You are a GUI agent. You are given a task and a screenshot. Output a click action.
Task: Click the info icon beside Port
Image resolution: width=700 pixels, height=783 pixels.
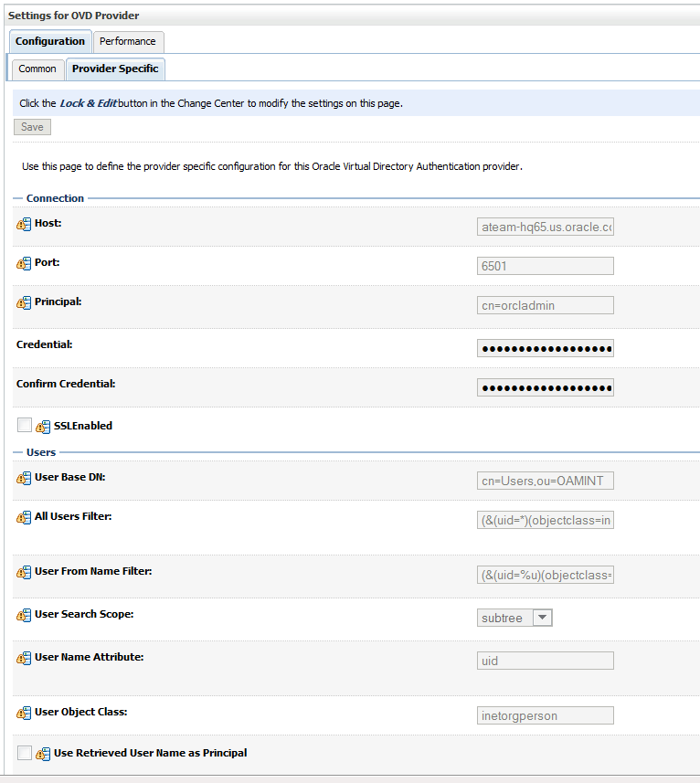click(24, 263)
